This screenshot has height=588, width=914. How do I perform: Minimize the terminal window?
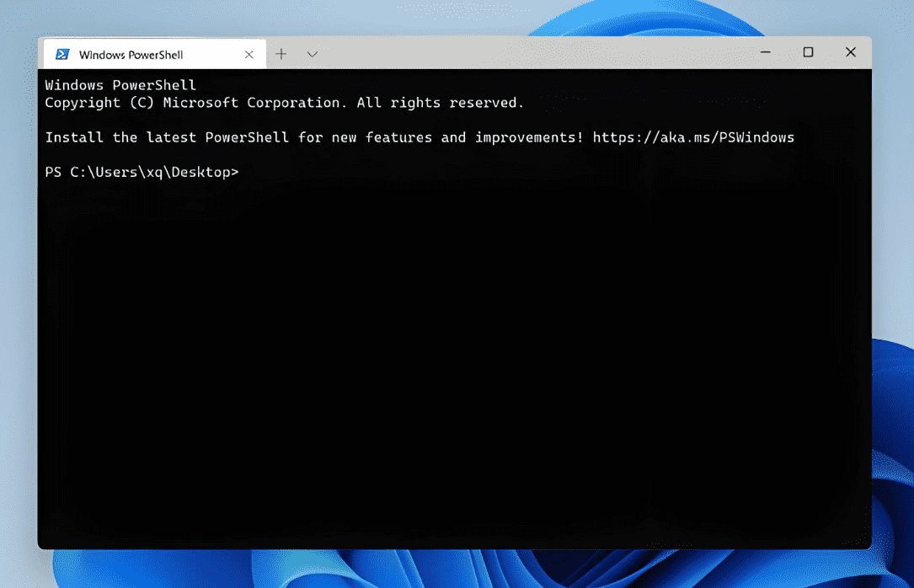pyautogui.click(x=766, y=52)
